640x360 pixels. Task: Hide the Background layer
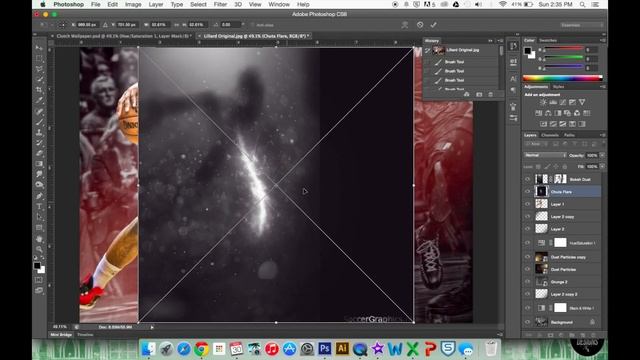527,322
